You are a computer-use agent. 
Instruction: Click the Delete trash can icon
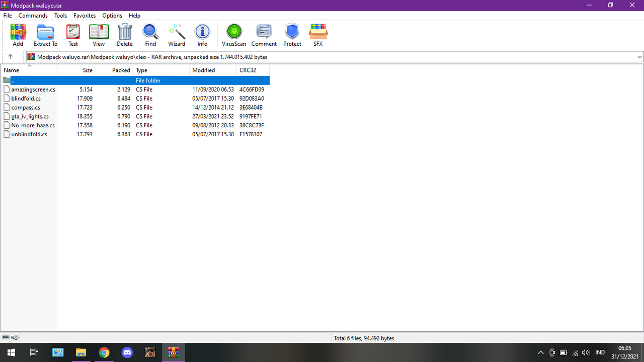click(125, 35)
